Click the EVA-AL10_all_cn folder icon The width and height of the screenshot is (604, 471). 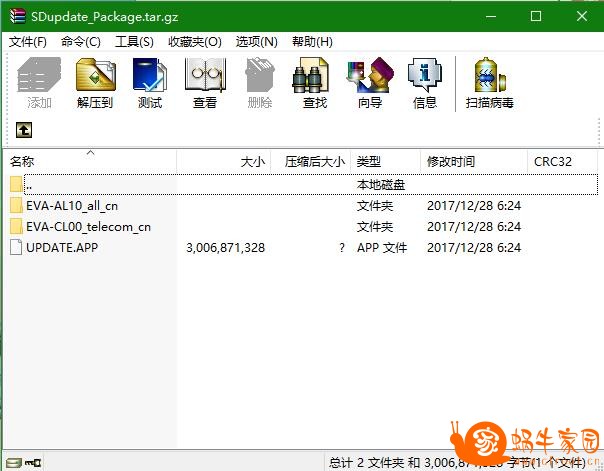click(16, 205)
